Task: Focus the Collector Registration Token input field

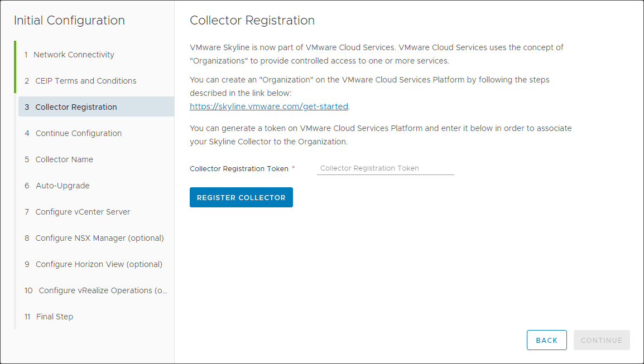Action: [x=385, y=168]
